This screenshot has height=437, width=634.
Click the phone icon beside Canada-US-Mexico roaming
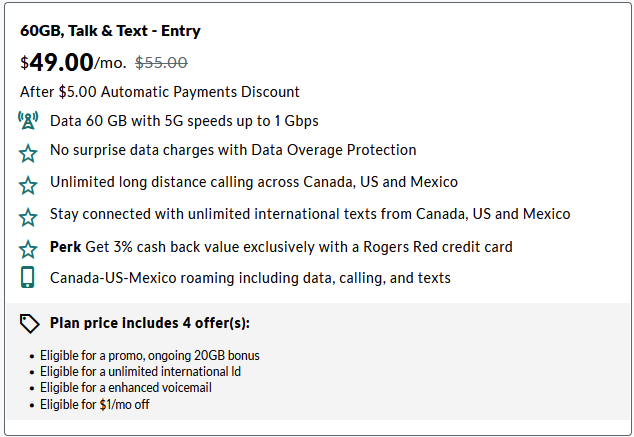(27, 277)
